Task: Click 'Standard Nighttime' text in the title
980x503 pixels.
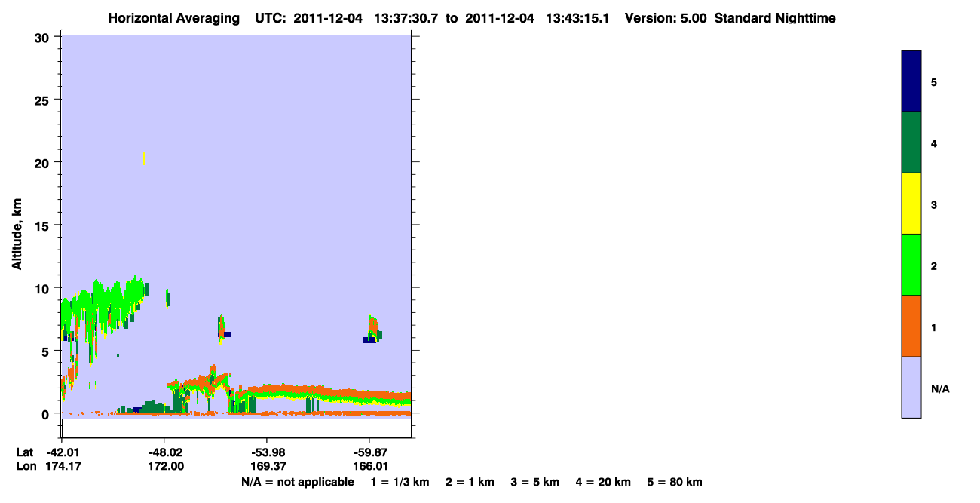Action: pyautogui.click(x=775, y=18)
